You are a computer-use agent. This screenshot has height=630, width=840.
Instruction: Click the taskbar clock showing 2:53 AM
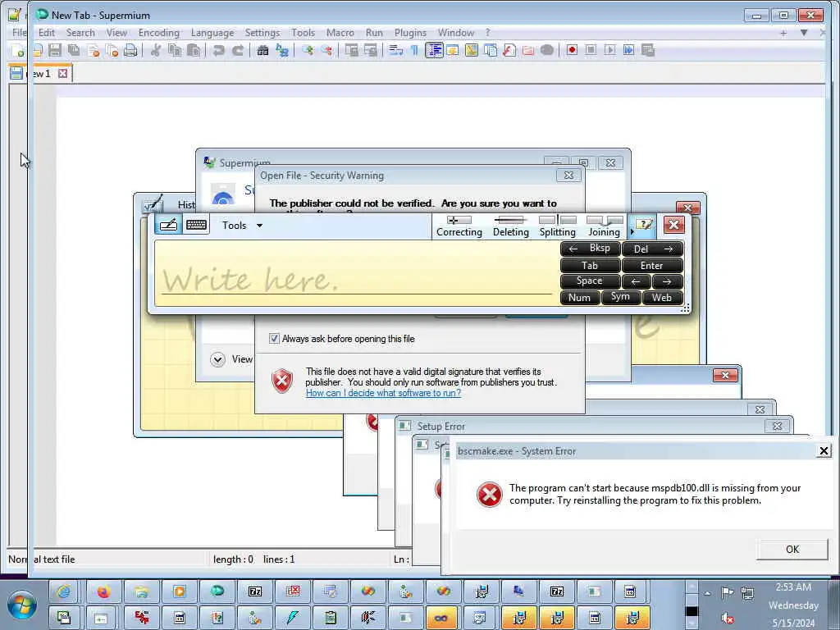pyautogui.click(x=793, y=605)
